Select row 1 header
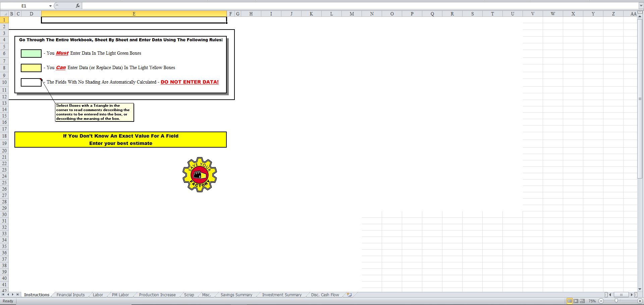The image size is (644, 305). pyautogui.click(x=4, y=20)
